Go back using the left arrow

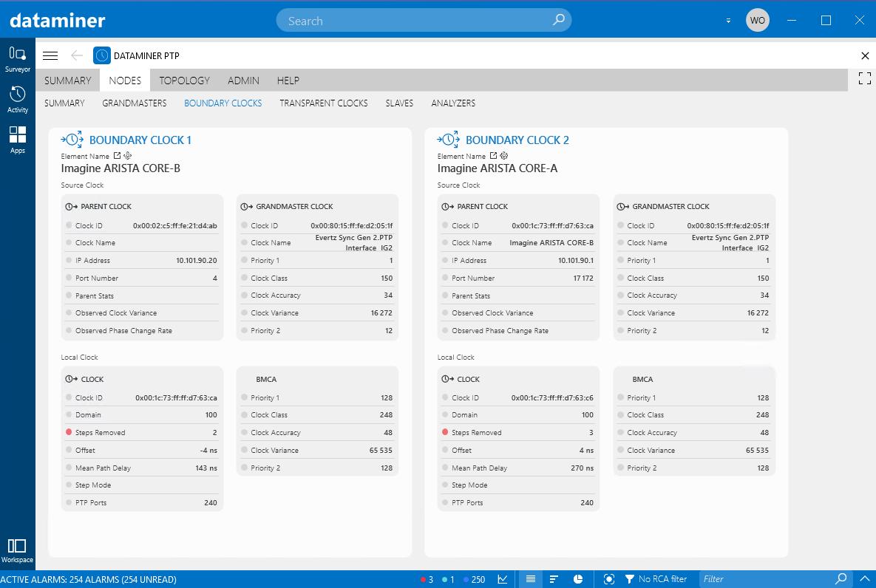click(77, 55)
